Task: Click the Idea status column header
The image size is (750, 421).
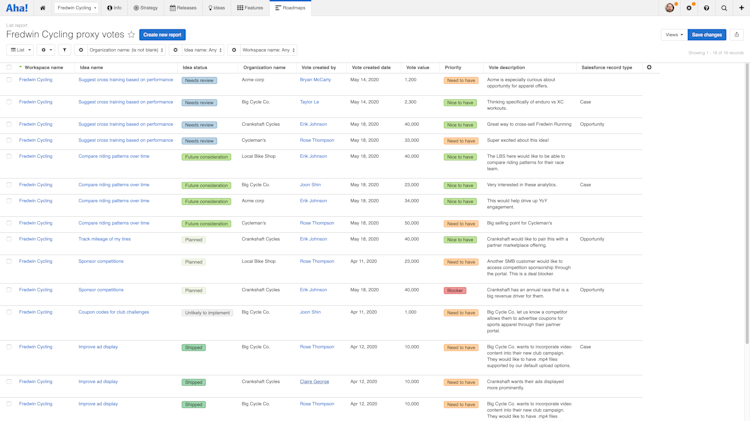Action: pos(195,67)
